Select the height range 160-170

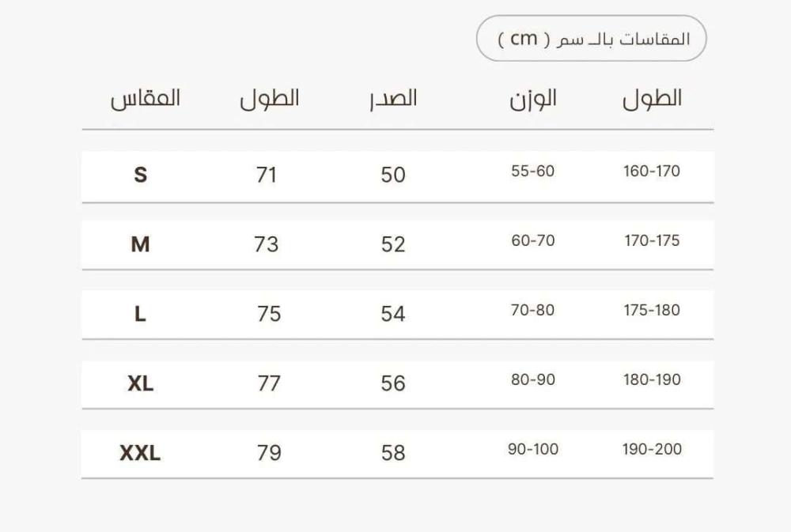[652, 171]
